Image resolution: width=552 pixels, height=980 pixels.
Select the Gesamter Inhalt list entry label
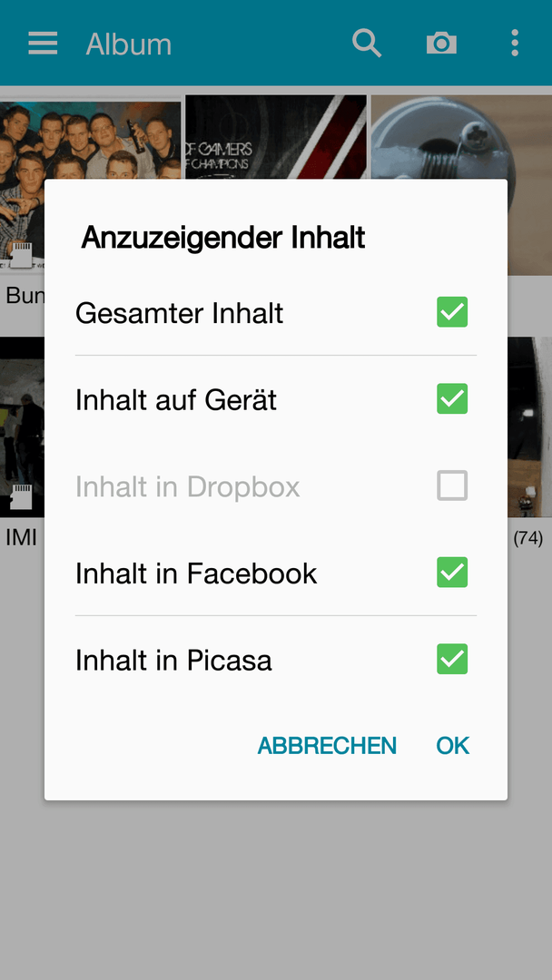(x=180, y=313)
